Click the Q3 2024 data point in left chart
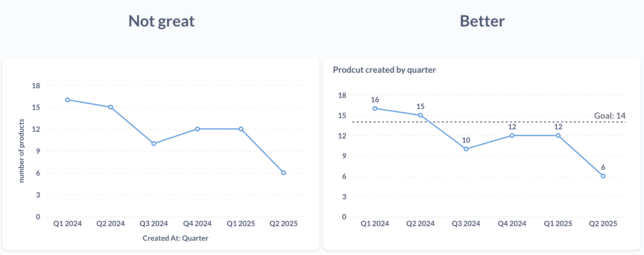 [154, 144]
